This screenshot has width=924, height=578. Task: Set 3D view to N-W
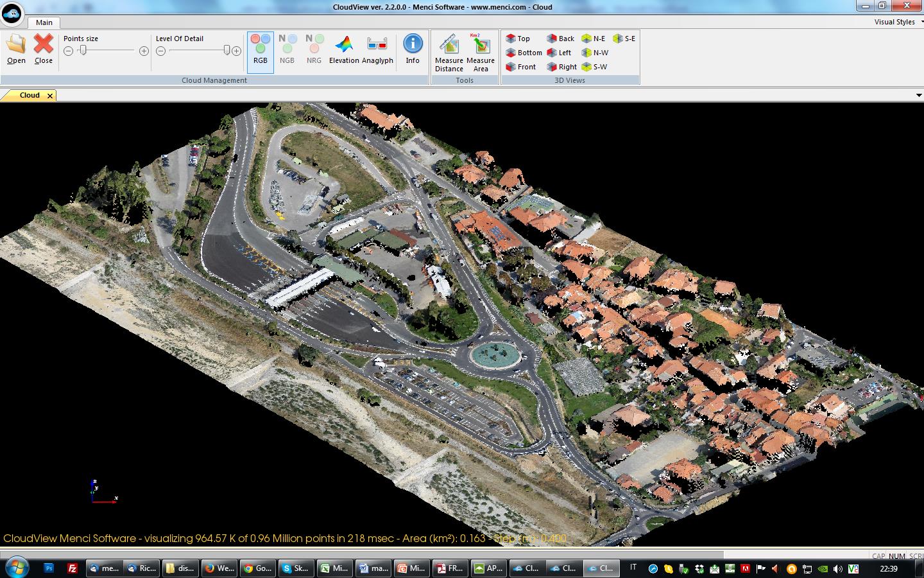pyautogui.click(x=595, y=53)
